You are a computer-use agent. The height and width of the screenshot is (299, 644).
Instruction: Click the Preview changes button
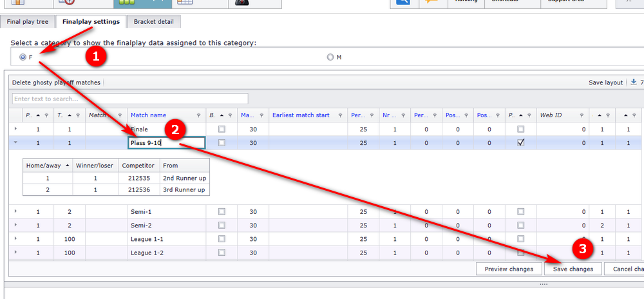509,269
